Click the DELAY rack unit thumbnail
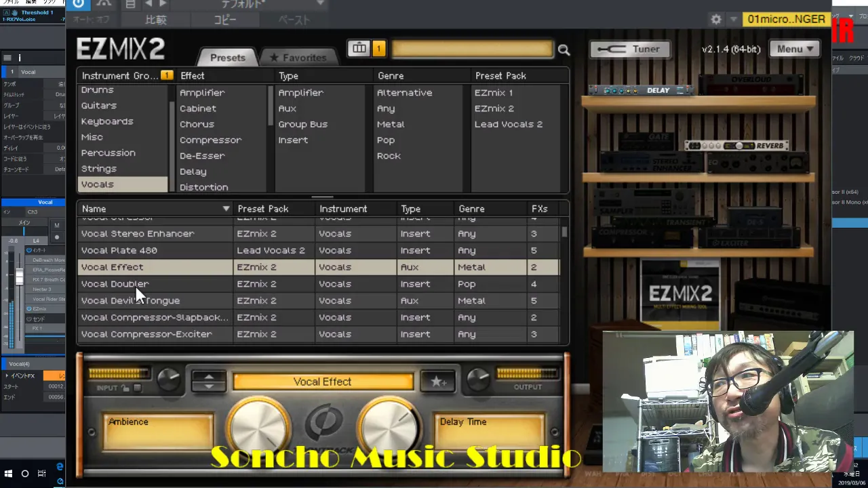 [641, 90]
